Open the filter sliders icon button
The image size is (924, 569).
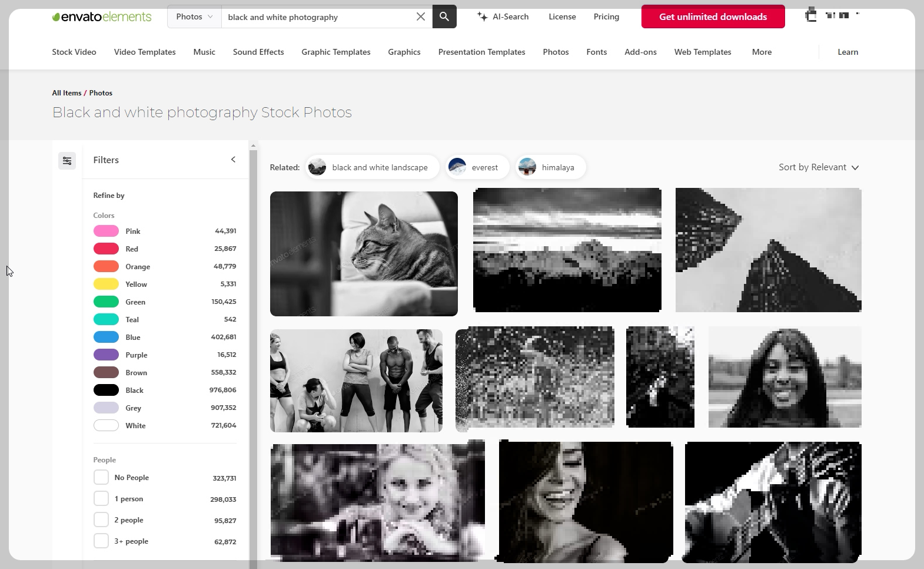pos(67,160)
